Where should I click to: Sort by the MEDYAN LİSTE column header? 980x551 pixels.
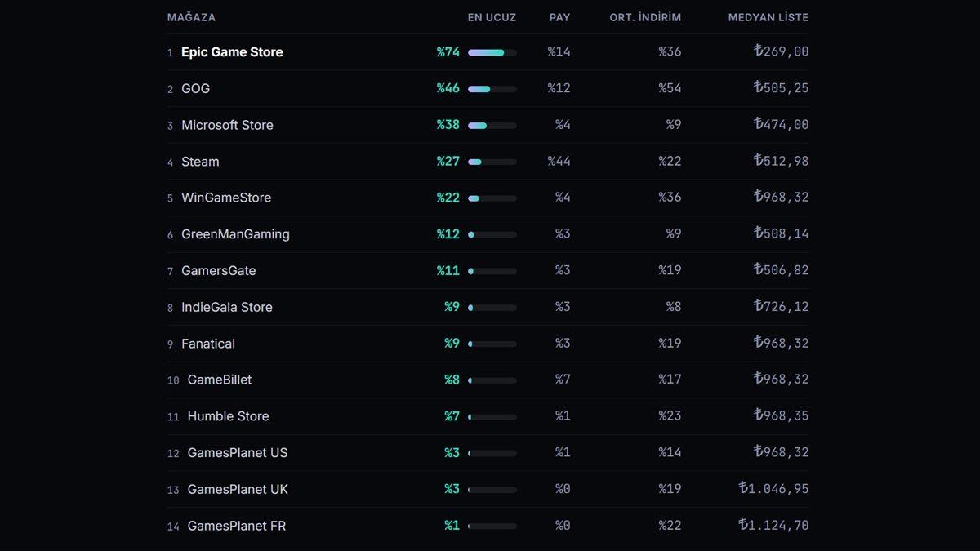768,17
